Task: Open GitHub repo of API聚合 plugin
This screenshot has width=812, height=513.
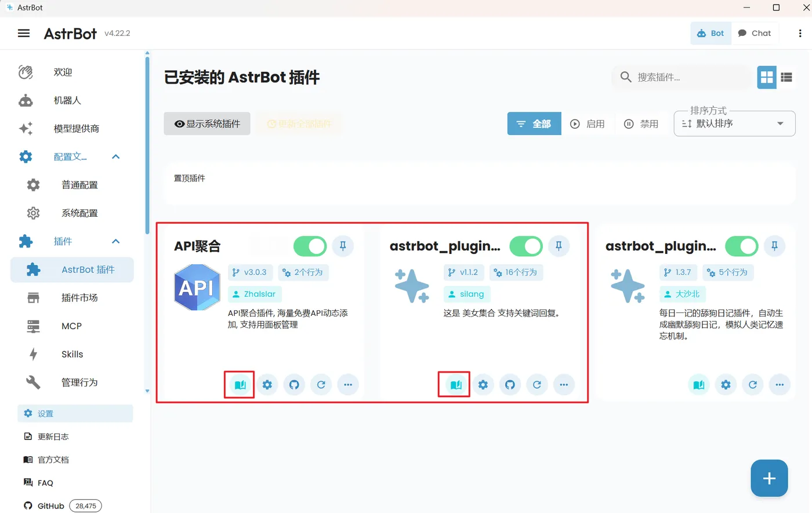Action: tap(294, 384)
